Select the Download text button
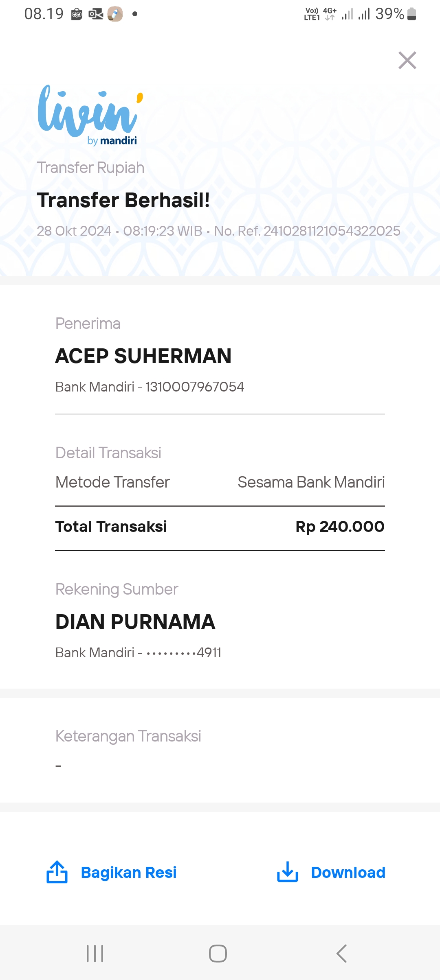440x980 pixels. pos(348,873)
